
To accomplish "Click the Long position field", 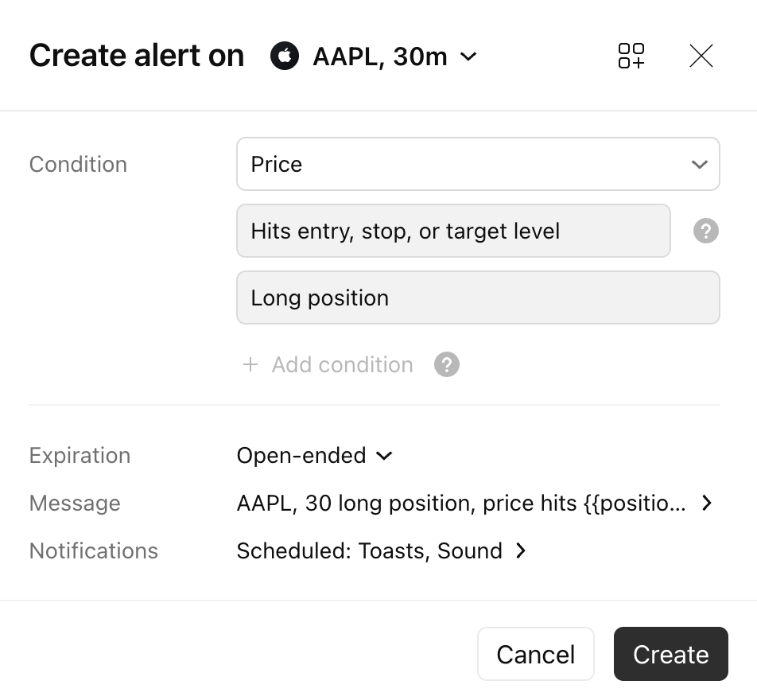I will pyautogui.click(x=478, y=297).
